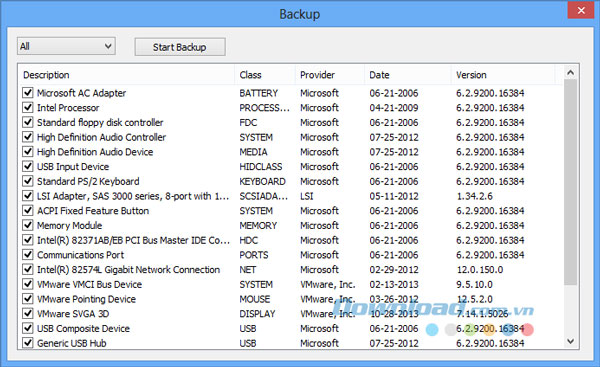The width and height of the screenshot is (600, 367).
Task: Select date 03-26-2012
Action: [394, 299]
